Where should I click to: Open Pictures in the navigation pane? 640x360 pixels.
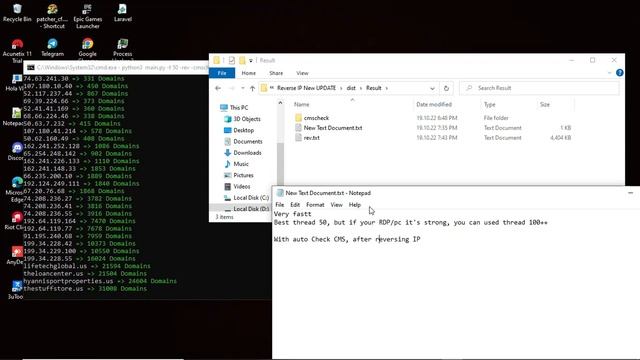click(243, 175)
